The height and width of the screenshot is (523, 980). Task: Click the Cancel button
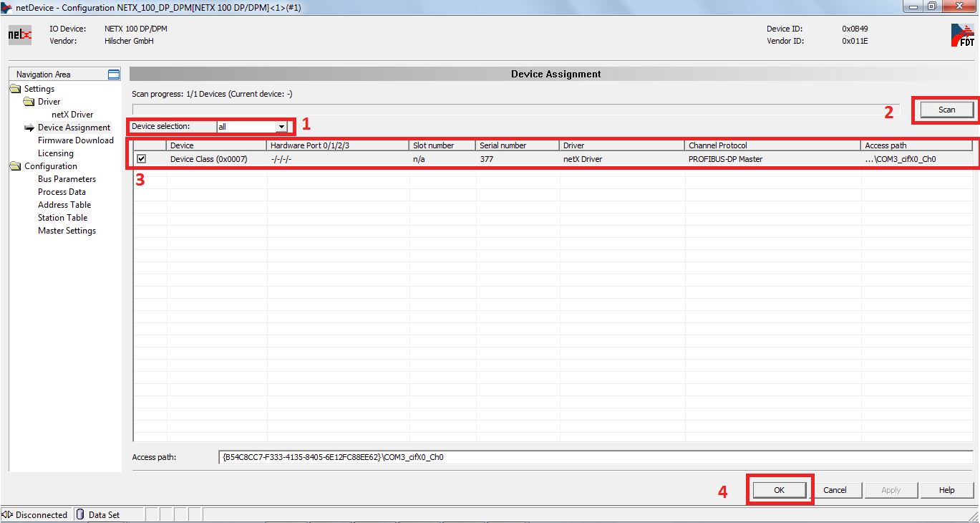coord(835,490)
